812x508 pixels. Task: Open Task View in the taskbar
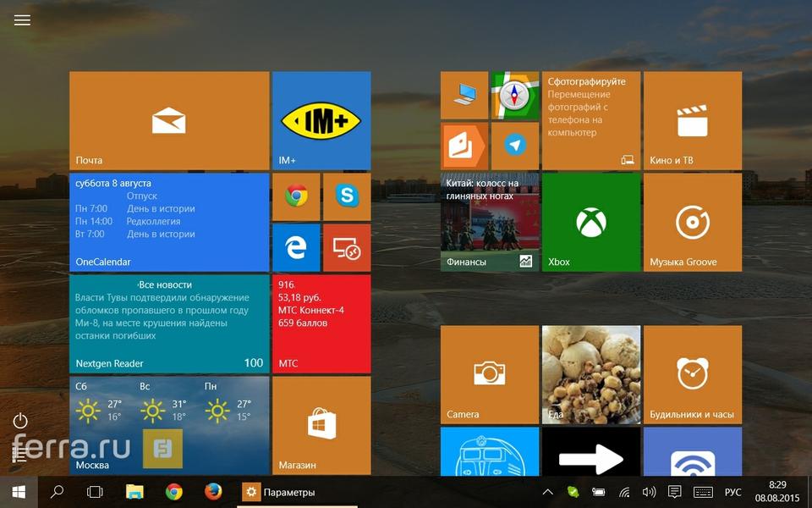click(96, 492)
